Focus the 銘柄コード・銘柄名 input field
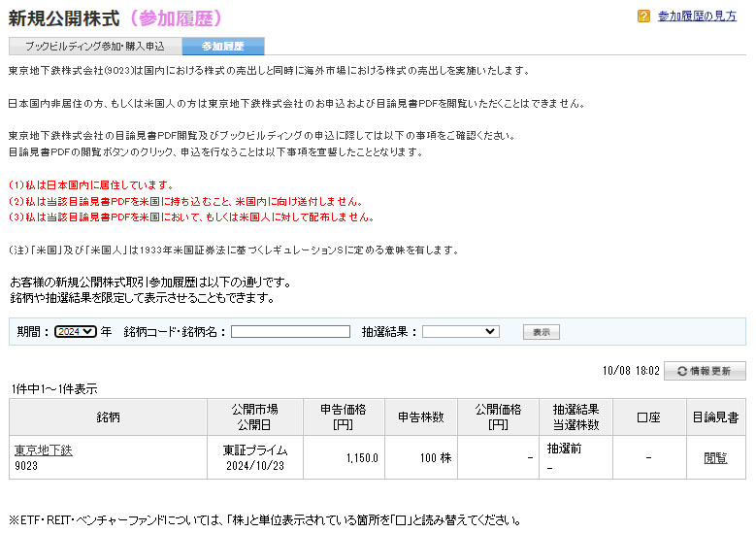 290,332
